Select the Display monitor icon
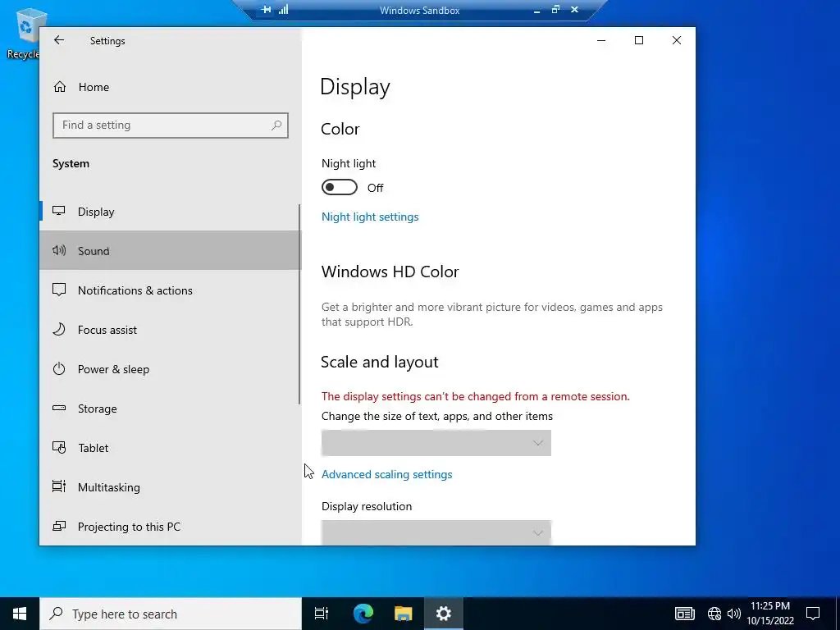840x630 pixels. point(59,211)
